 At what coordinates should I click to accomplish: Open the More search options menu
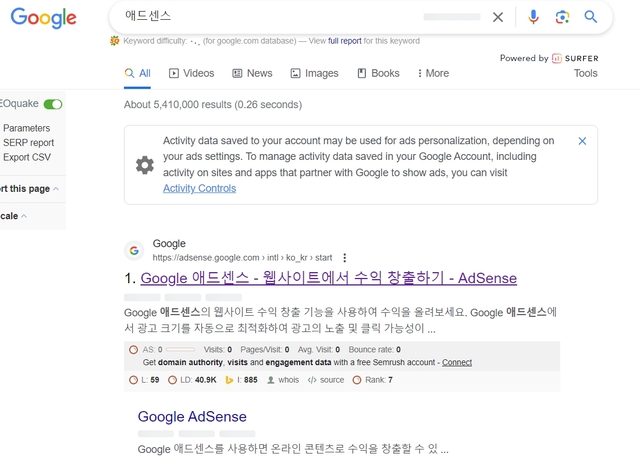433,73
